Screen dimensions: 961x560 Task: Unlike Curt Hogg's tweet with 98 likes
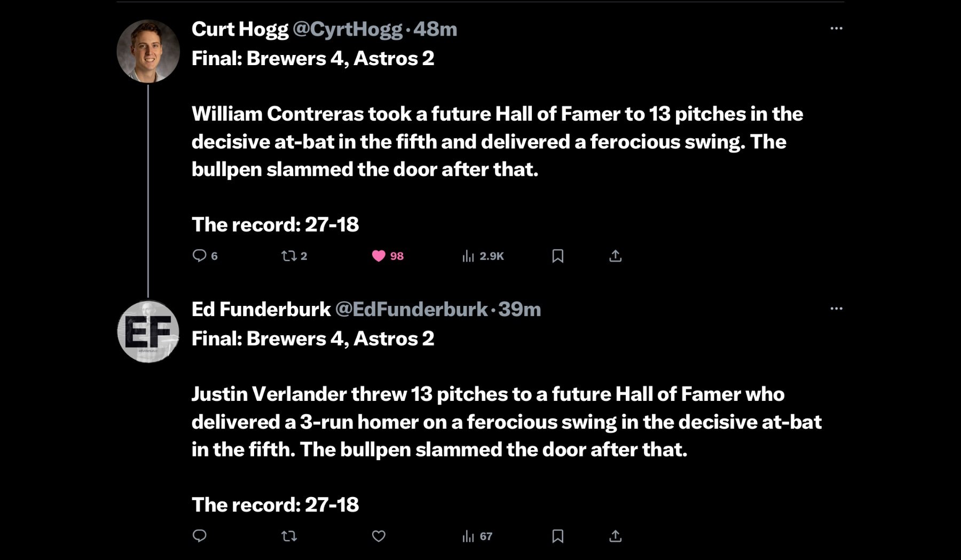(379, 256)
